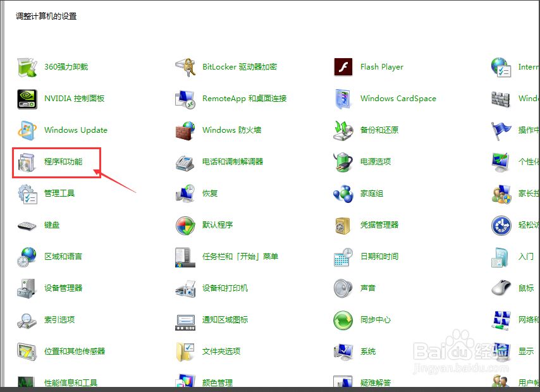Open RemoteApp 和桌面连接 link
The image size is (540, 392).
[x=244, y=99]
